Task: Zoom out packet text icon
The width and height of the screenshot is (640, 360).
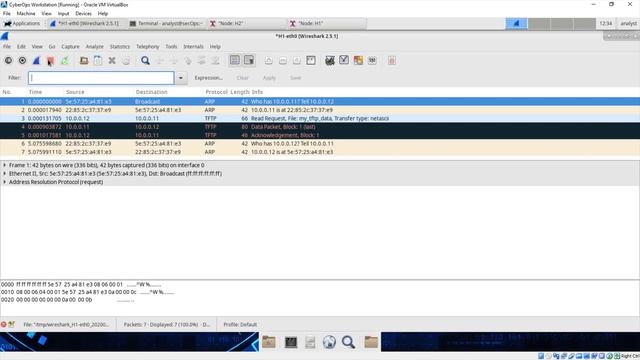Action: pyautogui.click(x=282, y=61)
